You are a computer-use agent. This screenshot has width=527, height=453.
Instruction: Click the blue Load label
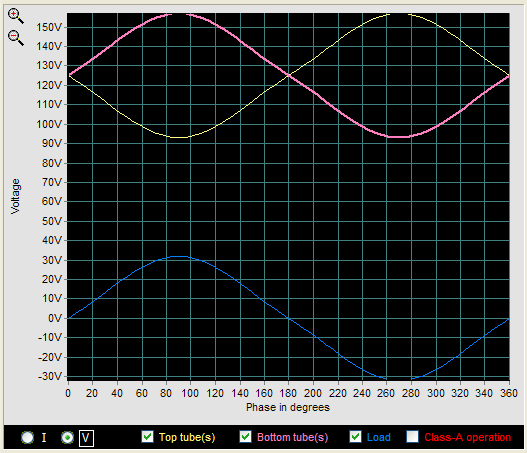[378, 437]
